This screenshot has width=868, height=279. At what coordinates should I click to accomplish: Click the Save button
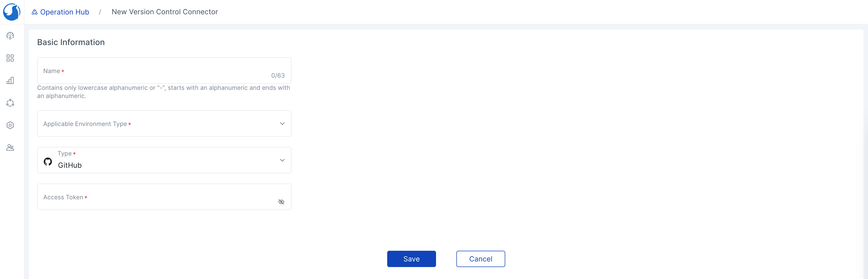[412, 259]
